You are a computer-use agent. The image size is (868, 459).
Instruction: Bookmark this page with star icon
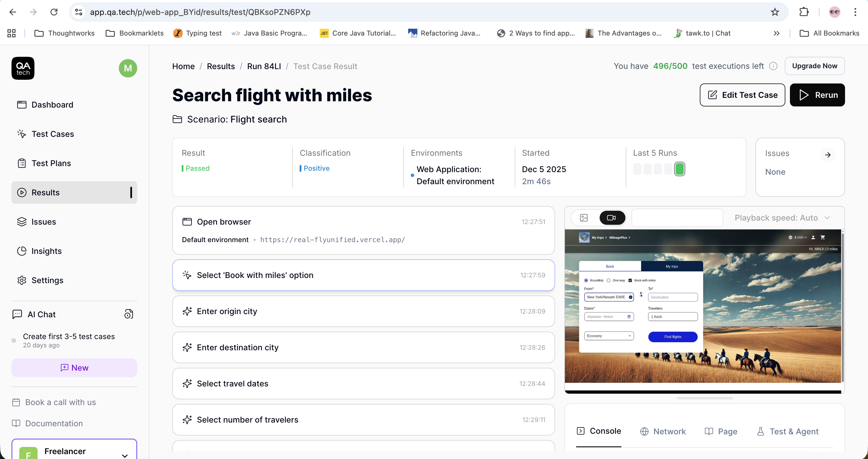coord(775,12)
